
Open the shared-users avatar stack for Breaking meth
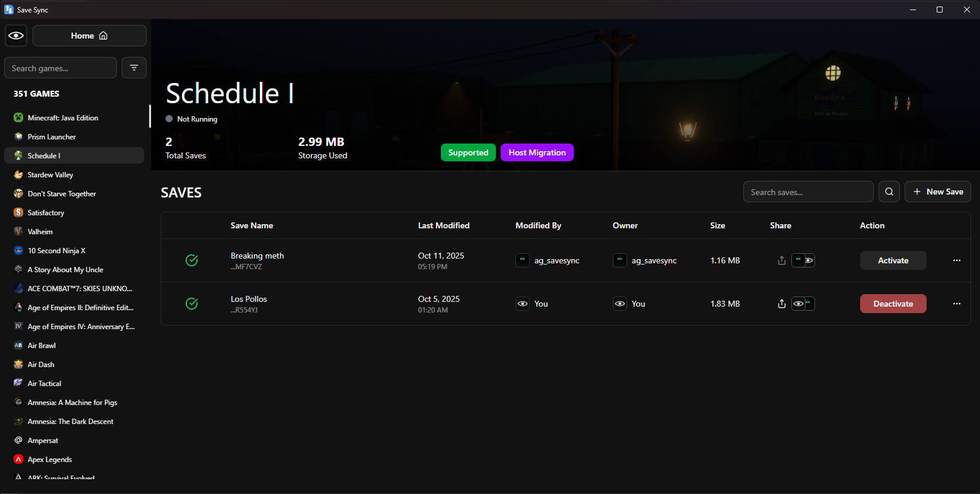(803, 260)
